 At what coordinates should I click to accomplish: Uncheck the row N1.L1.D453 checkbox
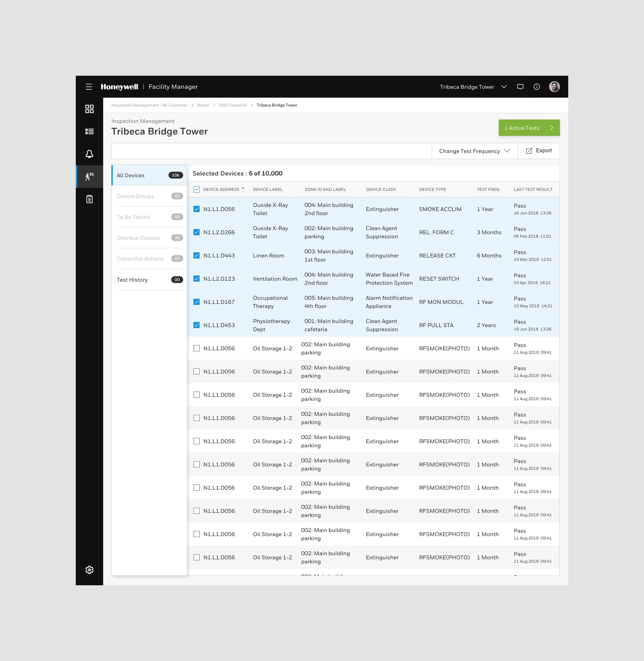click(x=196, y=325)
